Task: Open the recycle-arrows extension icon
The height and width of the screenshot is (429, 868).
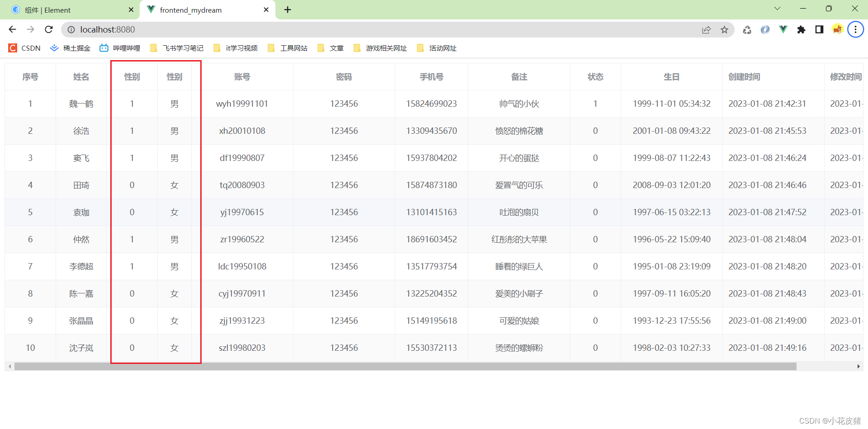Action: click(747, 29)
